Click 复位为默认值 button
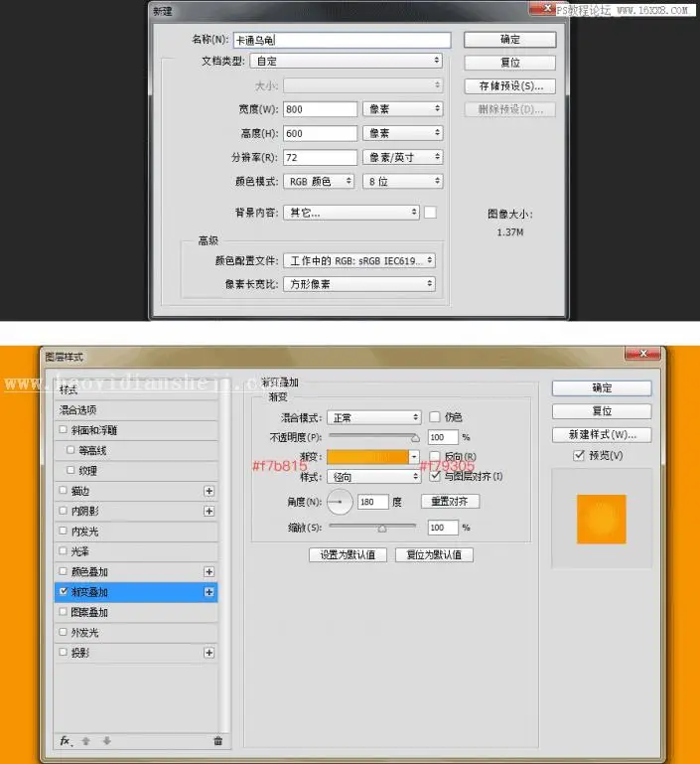Viewport: 700px width, 764px height. click(434, 554)
